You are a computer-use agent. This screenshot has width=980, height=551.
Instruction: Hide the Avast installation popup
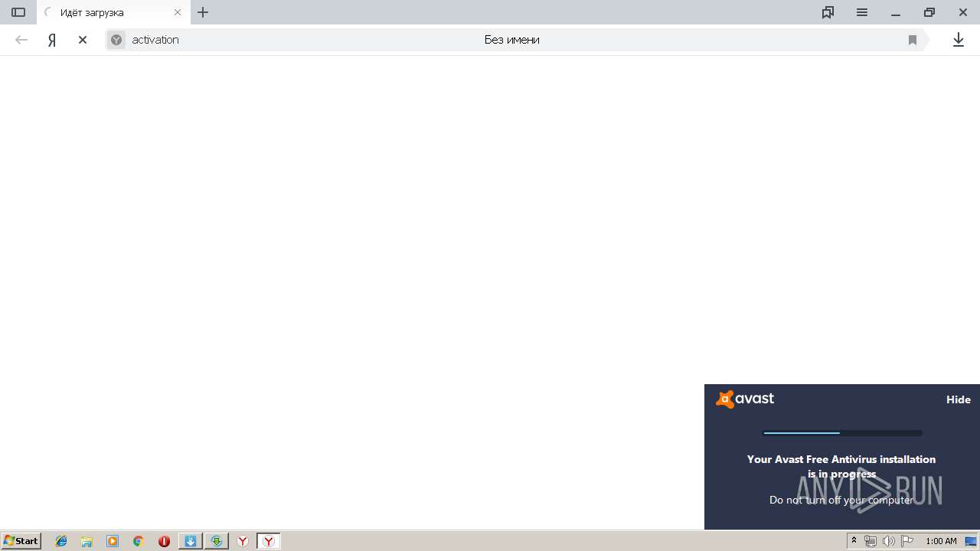click(x=959, y=399)
